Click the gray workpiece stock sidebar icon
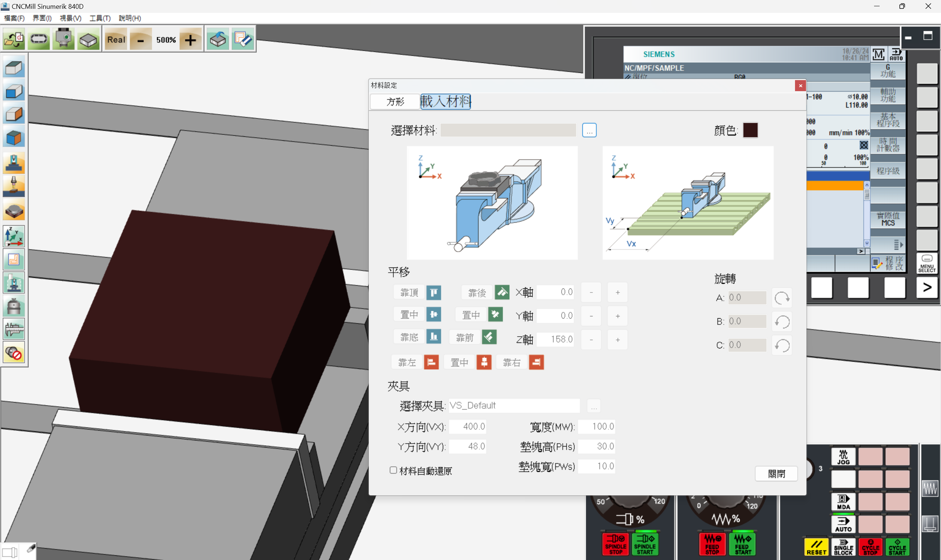The height and width of the screenshot is (560, 941). click(x=14, y=210)
